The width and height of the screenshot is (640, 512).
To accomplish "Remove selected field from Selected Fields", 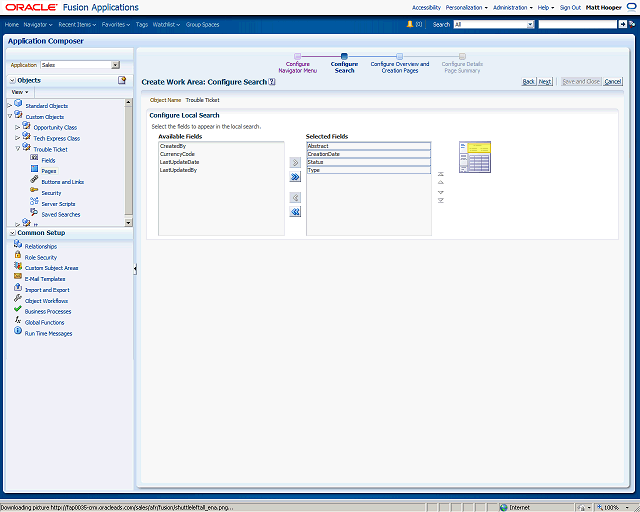I will (x=295, y=198).
